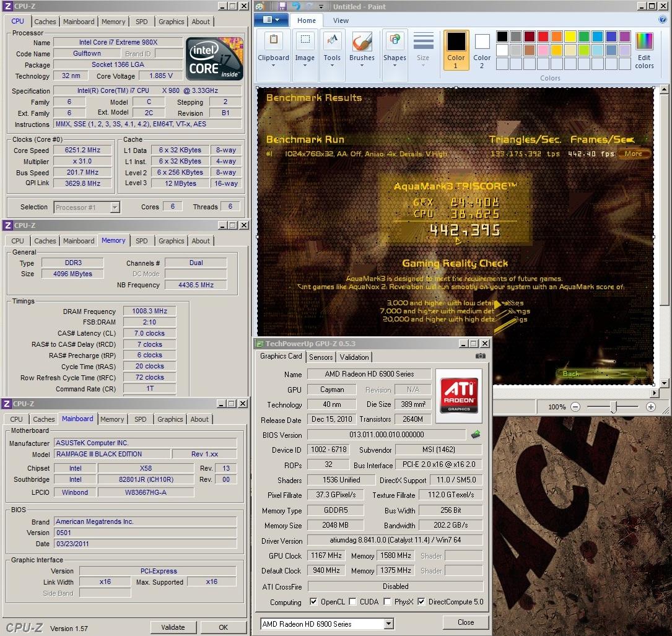Click the GPU-Z Close button
Screen dimensions: 672x636
466,622
